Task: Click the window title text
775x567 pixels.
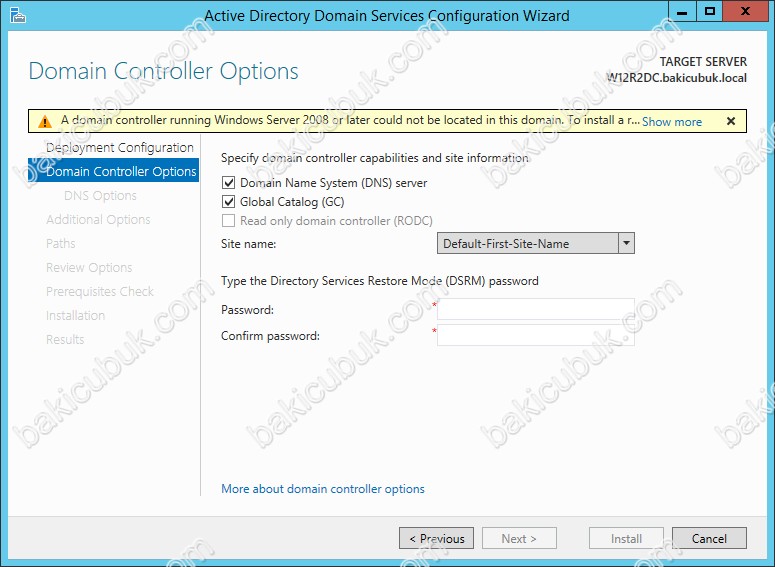Action: 387,16
